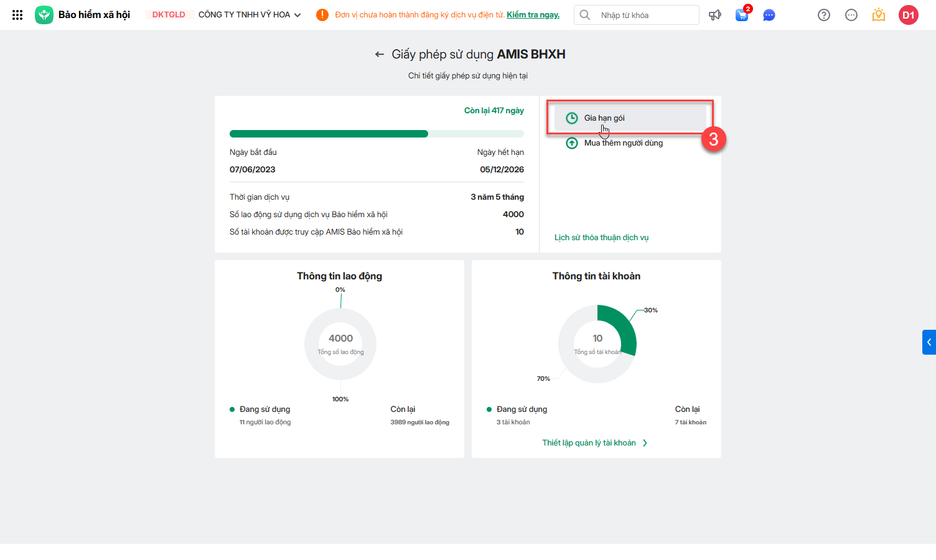Open the shopping cart with badge

tap(742, 15)
